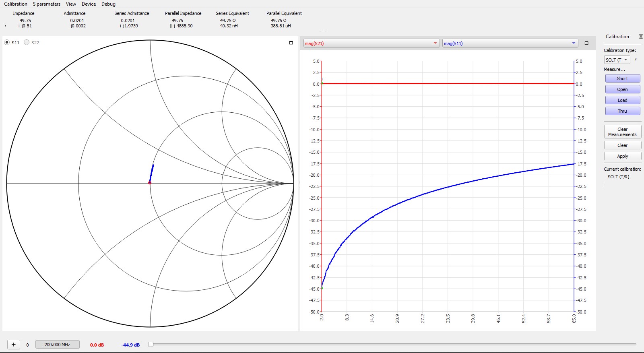This screenshot has width=644, height=353.
Task: Open the mag(S11) trace dropdown
Action: pos(510,43)
